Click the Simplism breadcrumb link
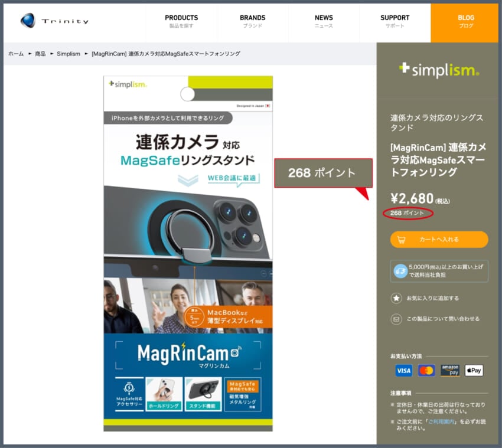Image resolution: width=502 pixels, height=448 pixels. pos(69,54)
